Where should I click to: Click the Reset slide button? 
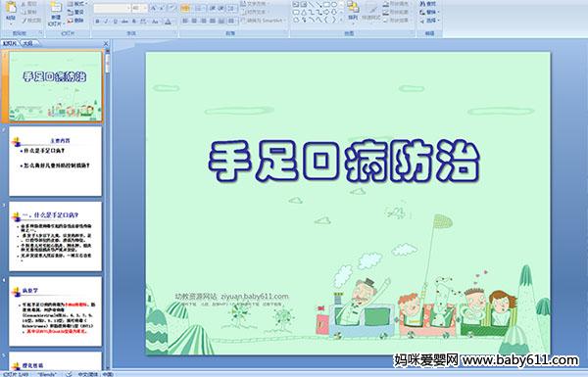coord(75,12)
